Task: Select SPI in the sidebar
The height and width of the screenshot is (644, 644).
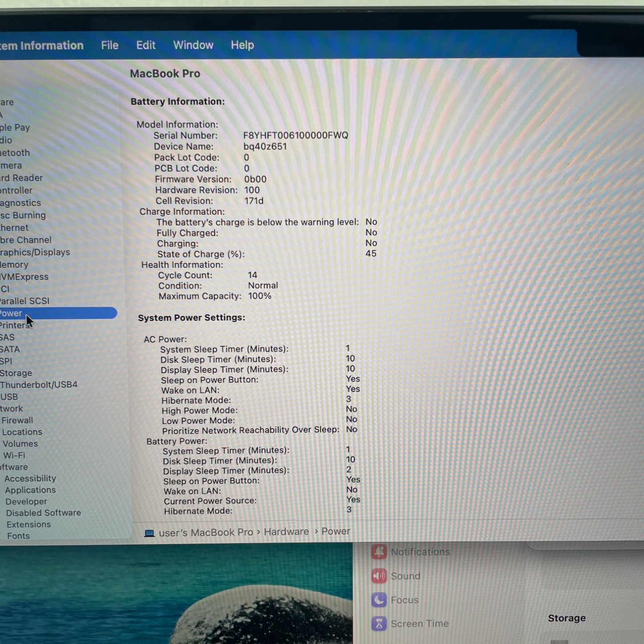Action: 6,361
